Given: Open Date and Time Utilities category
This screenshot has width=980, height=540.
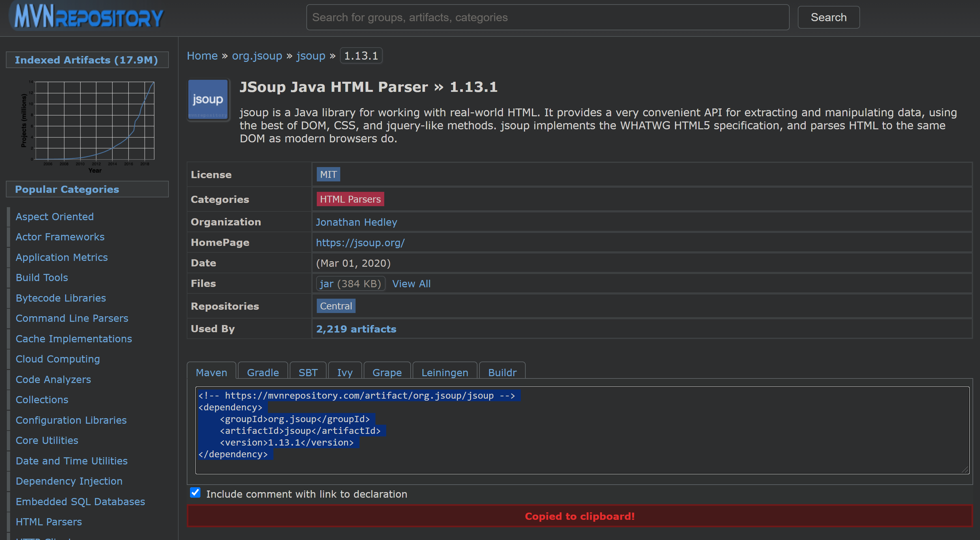Looking at the screenshot, I should pos(71,461).
